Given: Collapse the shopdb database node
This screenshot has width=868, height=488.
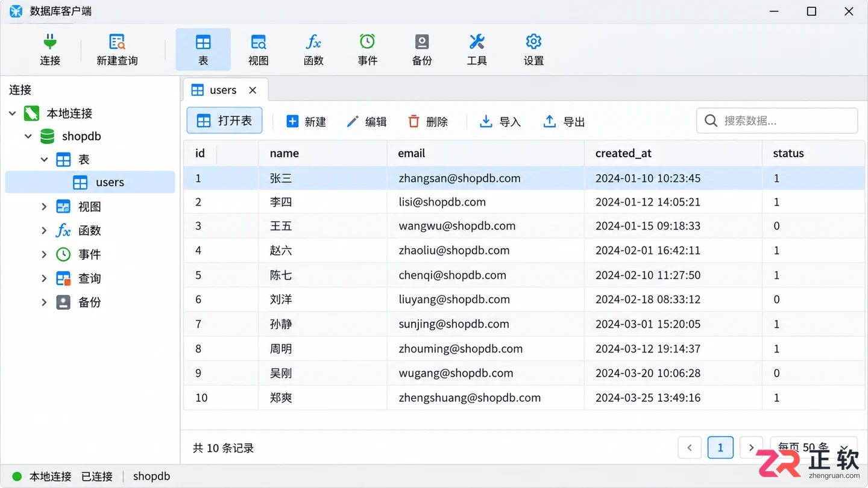Looking at the screenshot, I should coord(28,136).
